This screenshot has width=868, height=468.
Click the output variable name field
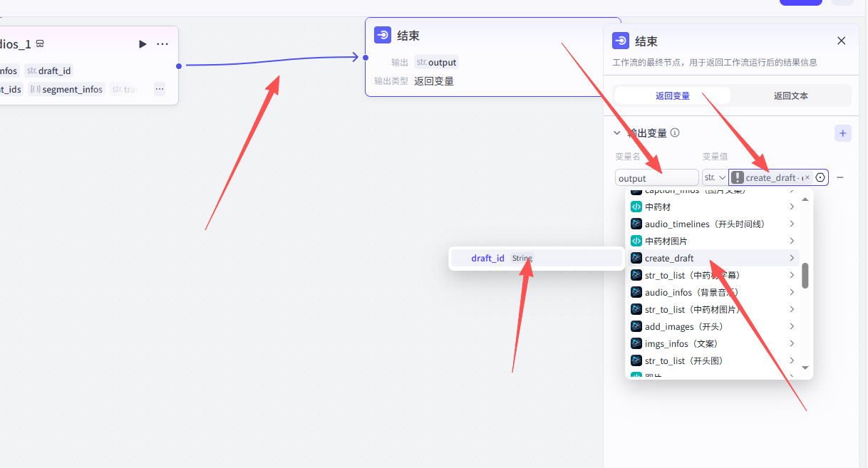(x=656, y=178)
